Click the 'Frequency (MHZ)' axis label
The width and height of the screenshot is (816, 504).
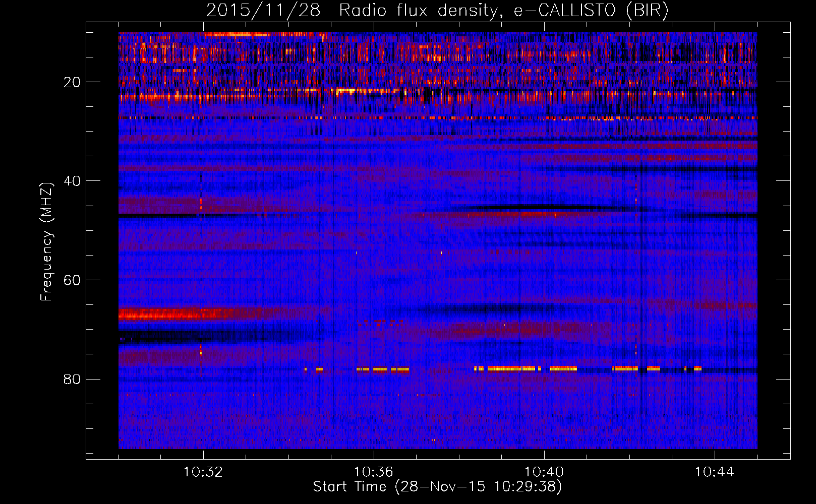[46, 242]
